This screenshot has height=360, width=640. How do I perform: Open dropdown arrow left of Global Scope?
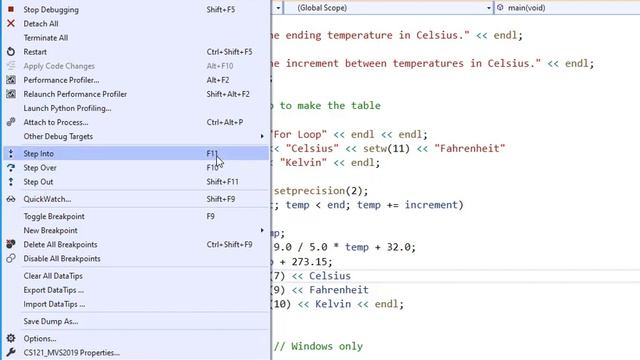pyautogui.click(x=278, y=8)
